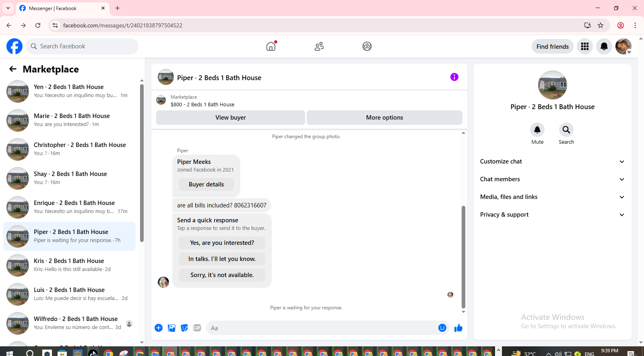The width and height of the screenshot is (644, 356).
Task: Open Windows taskbar search
Action: click(30, 353)
